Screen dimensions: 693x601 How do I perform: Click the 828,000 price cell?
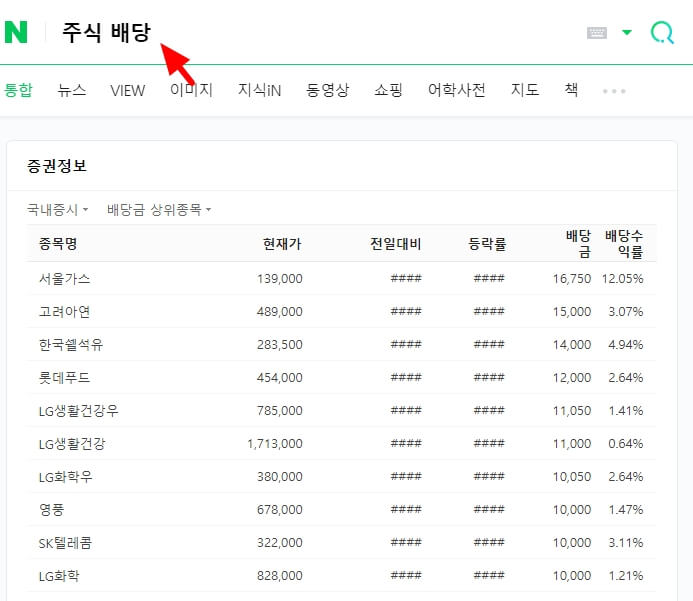[280, 576]
